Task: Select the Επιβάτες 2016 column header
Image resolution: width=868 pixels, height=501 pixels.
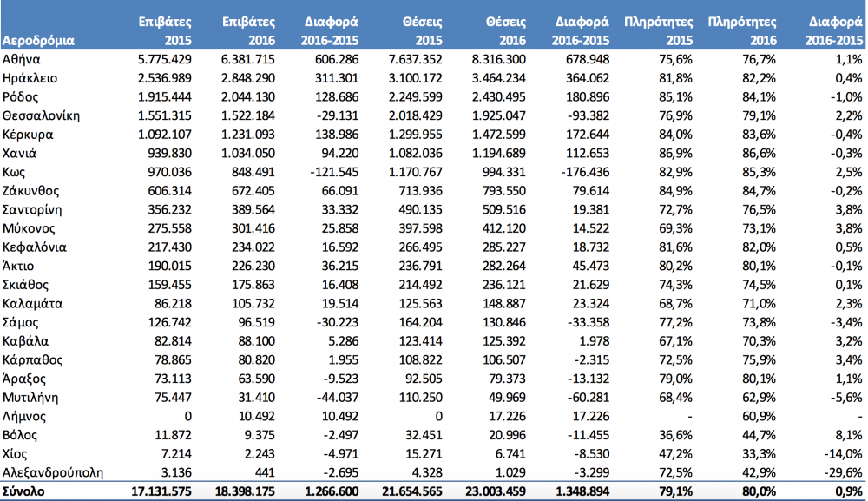Action: coord(248,31)
